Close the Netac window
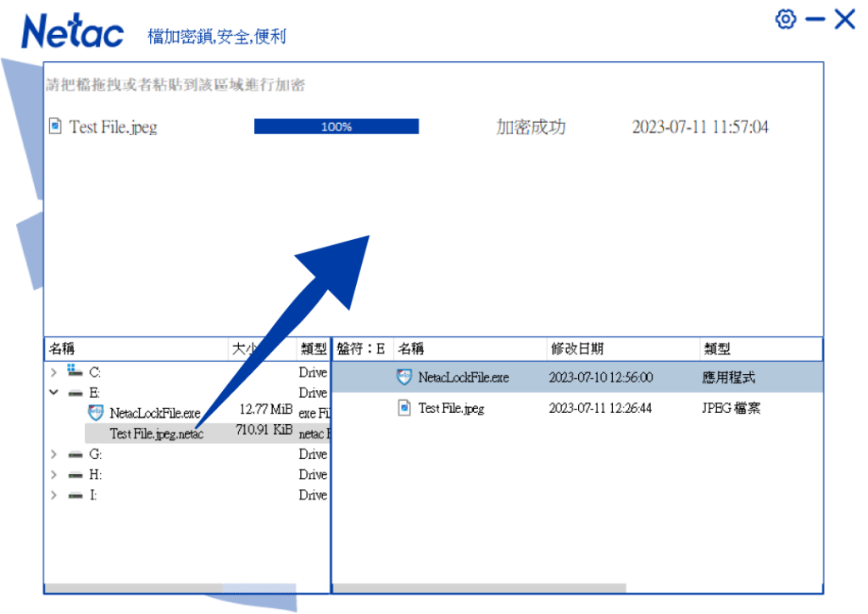The height and width of the screenshot is (614, 868). [845, 20]
